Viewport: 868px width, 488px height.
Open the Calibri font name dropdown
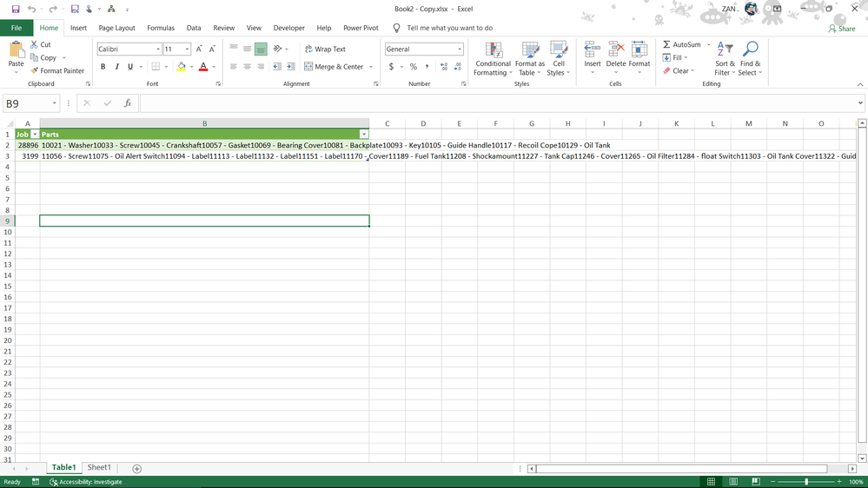pos(158,49)
